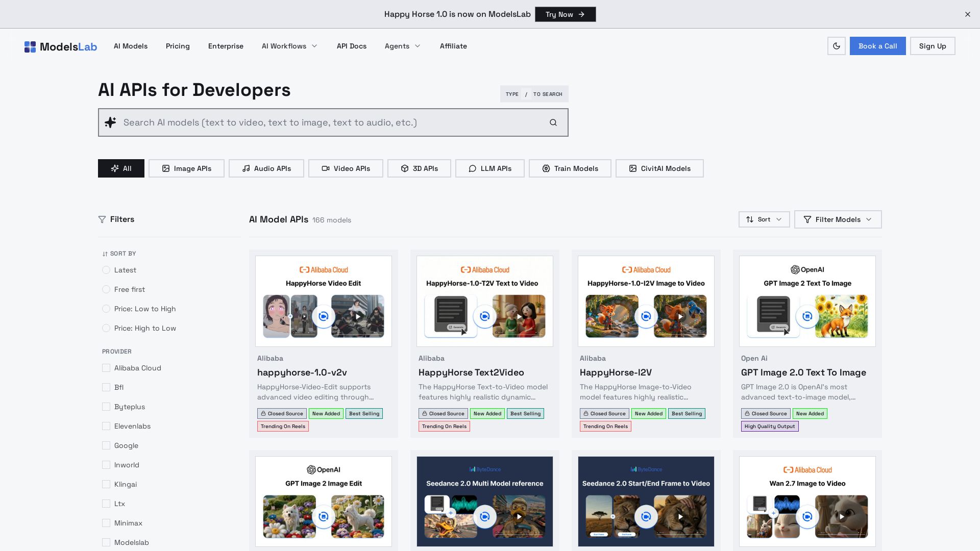Select the All category tab
This screenshot has height=551, width=980.
click(x=121, y=168)
